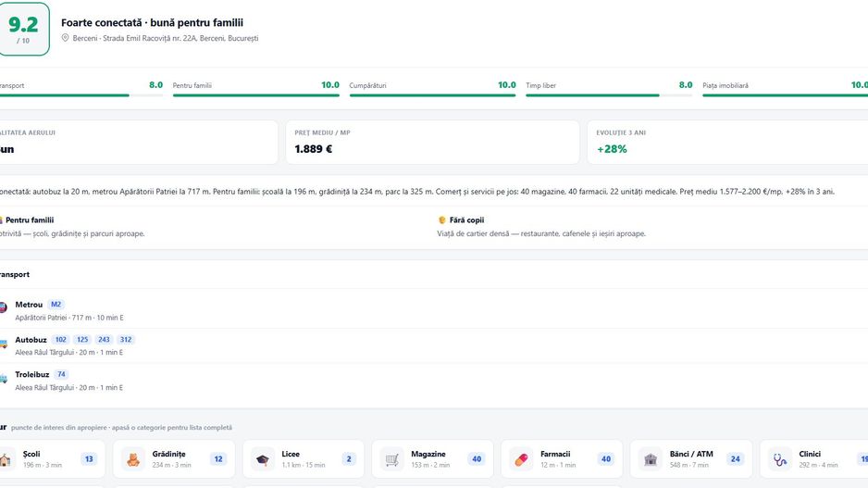Click the bank building icon on Bănci / ATM card
This screenshot has width=868, height=488.
pyautogui.click(x=651, y=459)
